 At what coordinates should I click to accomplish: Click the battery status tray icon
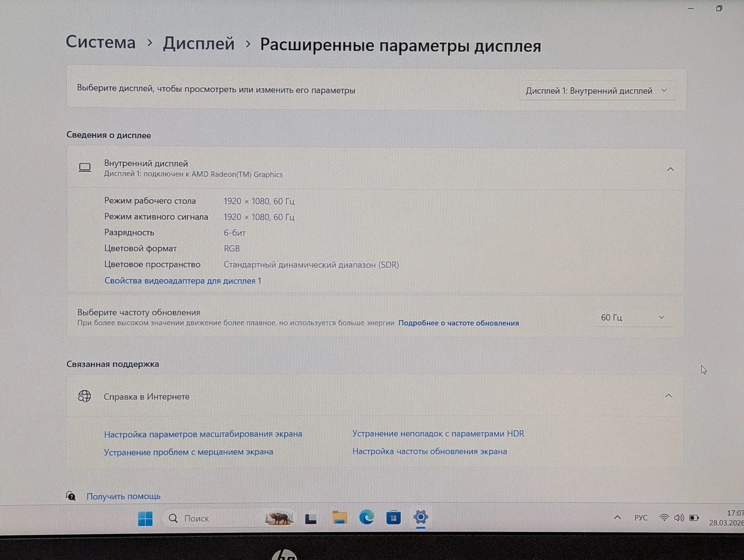(x=694, y=518)
